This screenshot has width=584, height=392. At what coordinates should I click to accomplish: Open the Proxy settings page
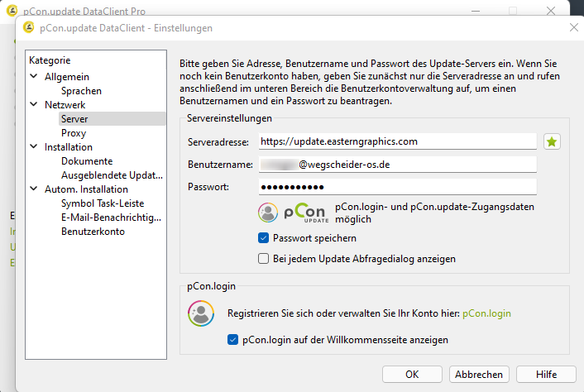point(74,133)
